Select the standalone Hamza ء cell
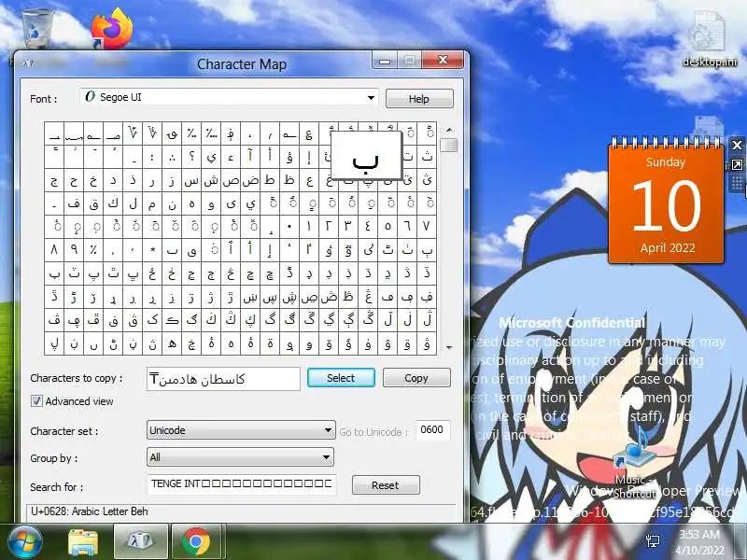This screenshot has height=560, width=747. coord(231,156)
